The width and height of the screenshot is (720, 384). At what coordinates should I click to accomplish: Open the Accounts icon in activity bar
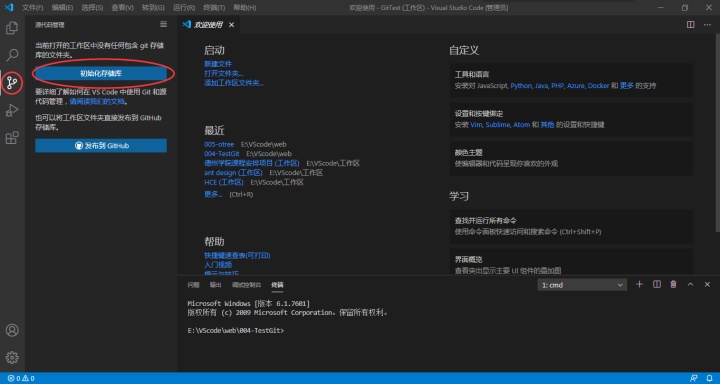click(x=12, y=330)
